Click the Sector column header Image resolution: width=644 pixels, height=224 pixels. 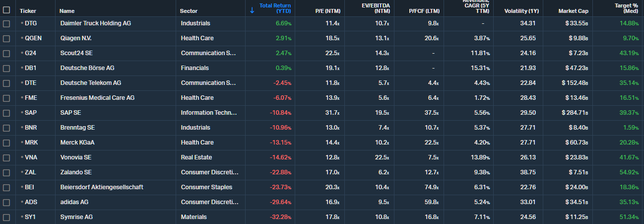pyautogui.click(x=189, y=11)
